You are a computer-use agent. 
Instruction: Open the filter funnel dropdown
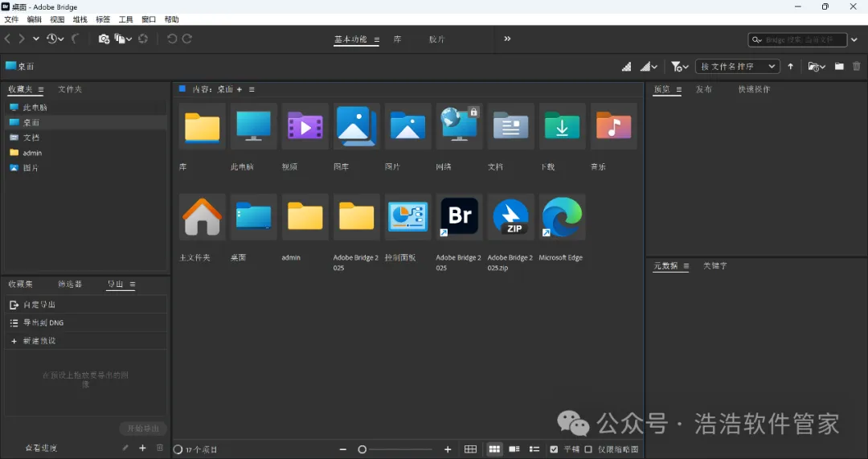click(x=679, y=67)
